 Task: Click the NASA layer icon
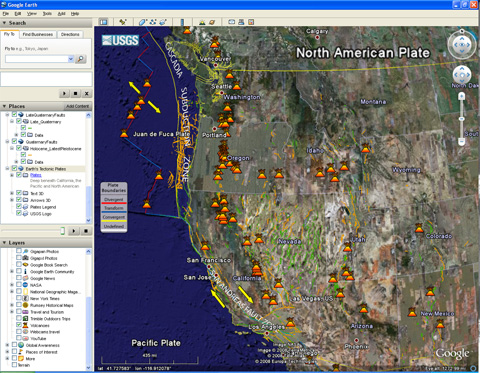25,285
